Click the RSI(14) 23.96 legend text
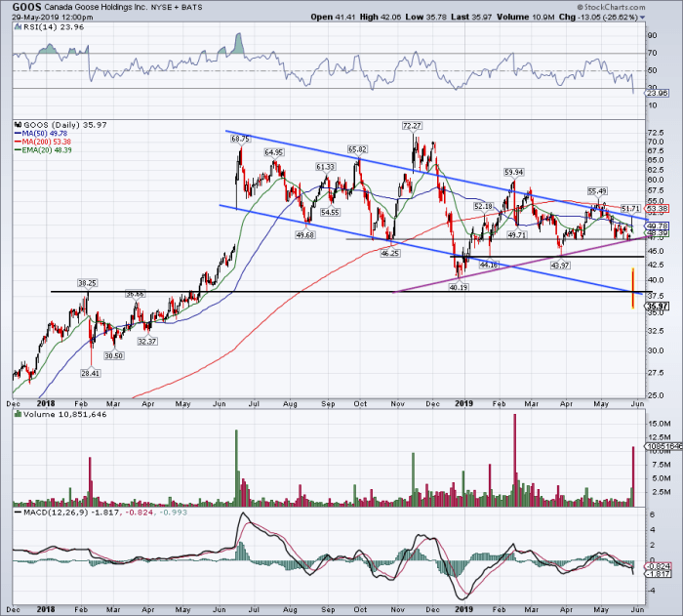The height and width of the screenshot is (616, 683). click(x=53, y=27)
